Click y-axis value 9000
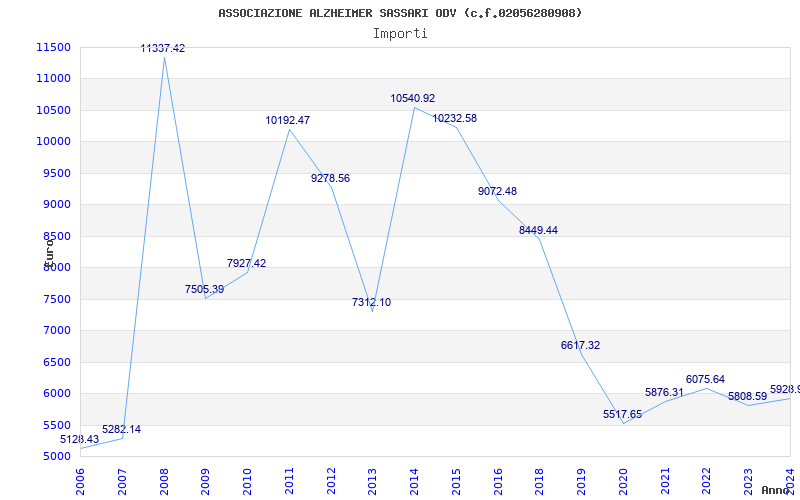Image resolution: width=800 pixels, height=500 pixels. (x=56, y=205)
